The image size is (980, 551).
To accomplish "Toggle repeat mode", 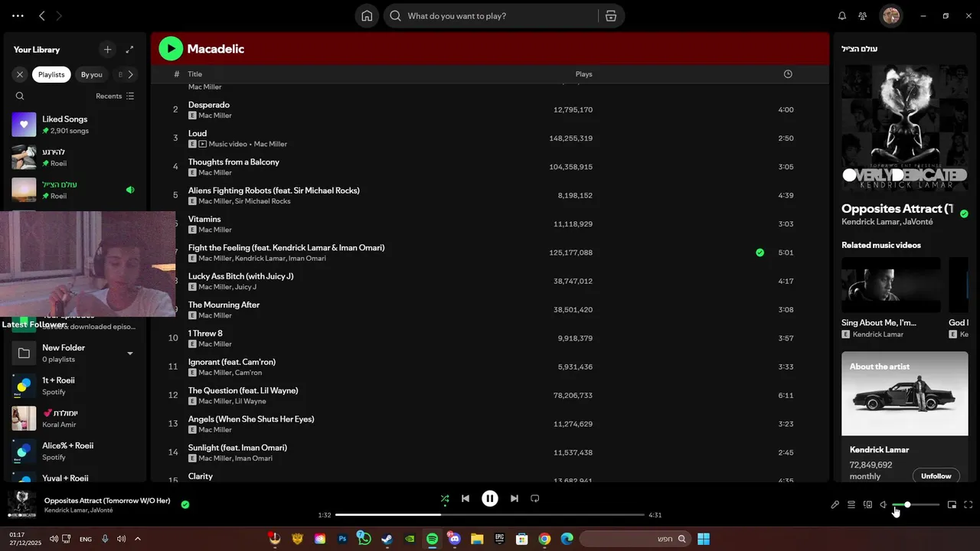I will point(535,499).
